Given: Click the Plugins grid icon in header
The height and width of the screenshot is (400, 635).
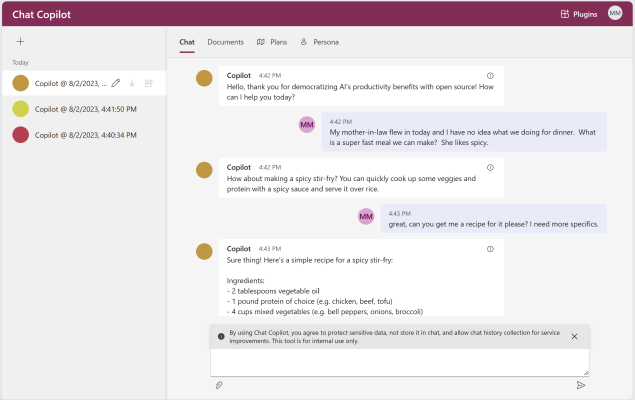Looking at the screenshot, I should [565, 14].
